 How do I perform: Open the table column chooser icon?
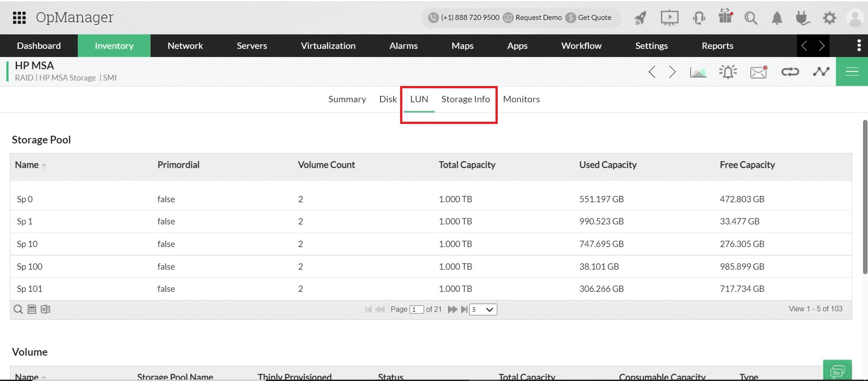click(x=32, y=310)
